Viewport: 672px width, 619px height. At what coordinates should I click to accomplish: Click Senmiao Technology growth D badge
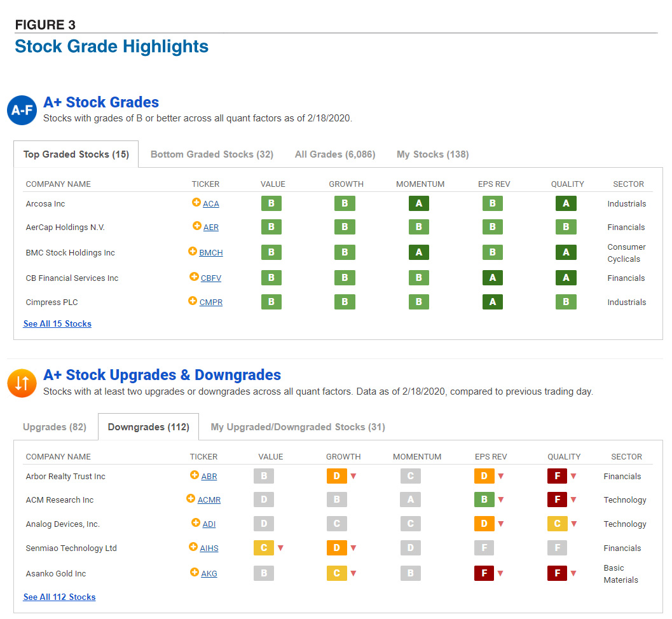click(336, 547)
